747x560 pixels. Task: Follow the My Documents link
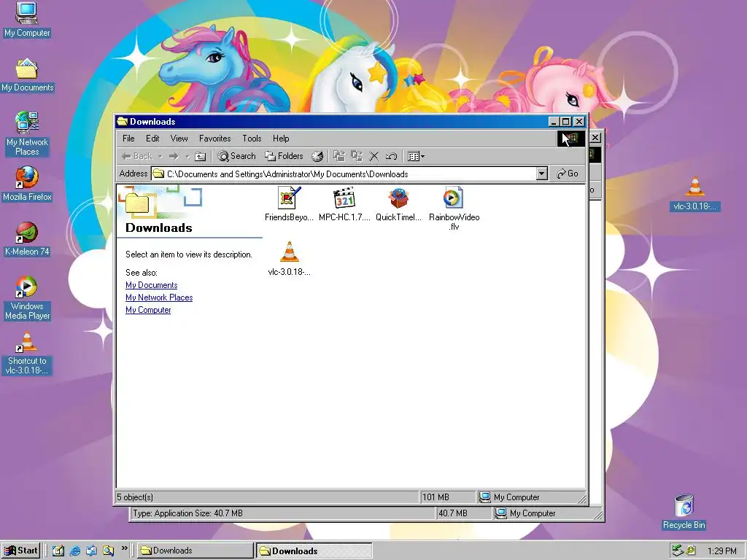click(152, 285)
